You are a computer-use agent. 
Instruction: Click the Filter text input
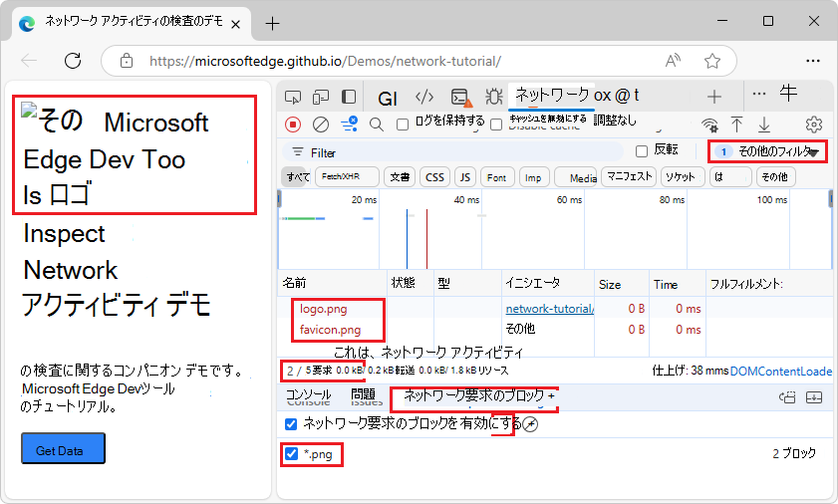[x=452, y=152]
